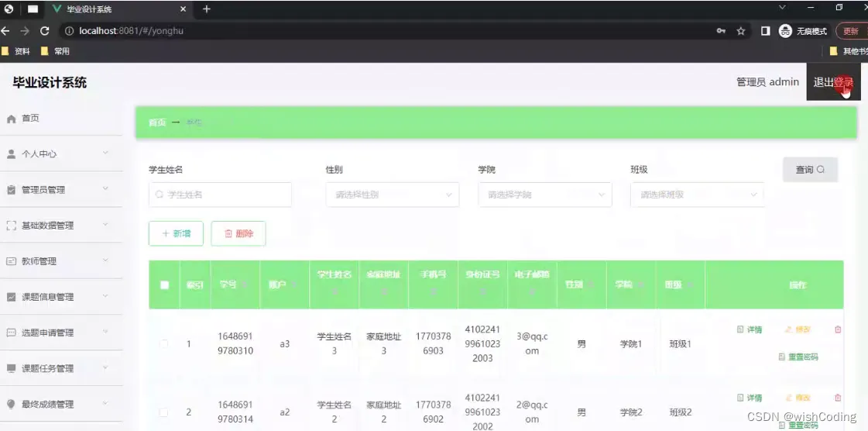View 详情 for student a3
Image resolution: width=868 pixels, height=431 pixels.
click(750, 329)
